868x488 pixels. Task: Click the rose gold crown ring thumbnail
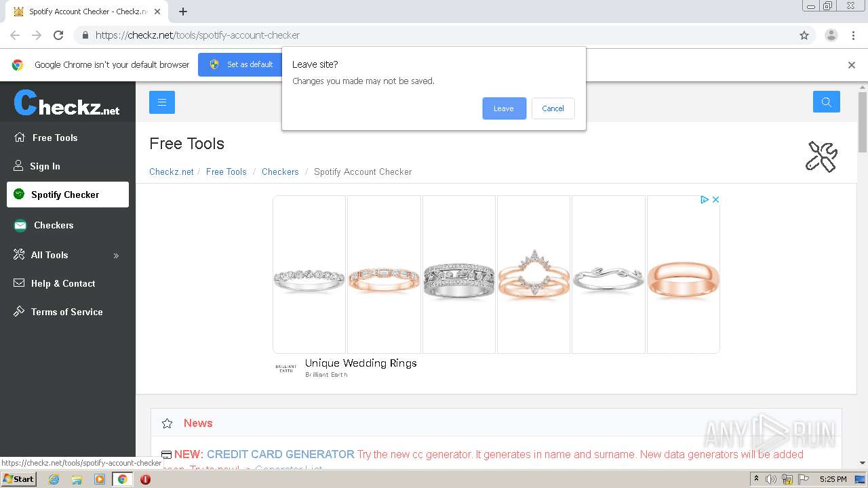pos(534,274)
